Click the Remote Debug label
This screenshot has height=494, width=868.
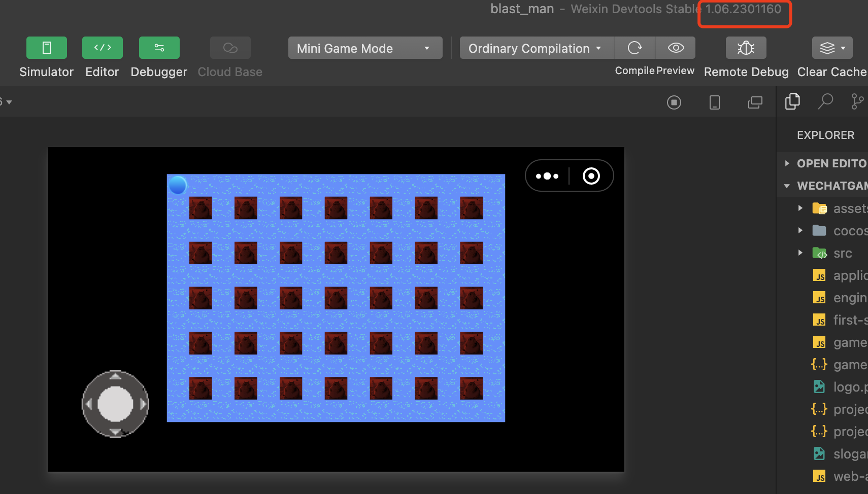746,72
